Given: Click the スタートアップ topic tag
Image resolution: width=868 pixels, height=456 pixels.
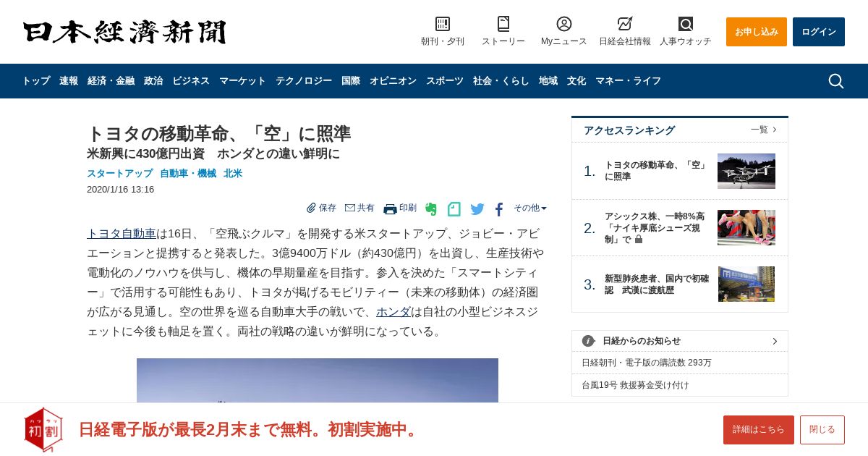Looking at the screenshot, I should (x=120, y=174).
